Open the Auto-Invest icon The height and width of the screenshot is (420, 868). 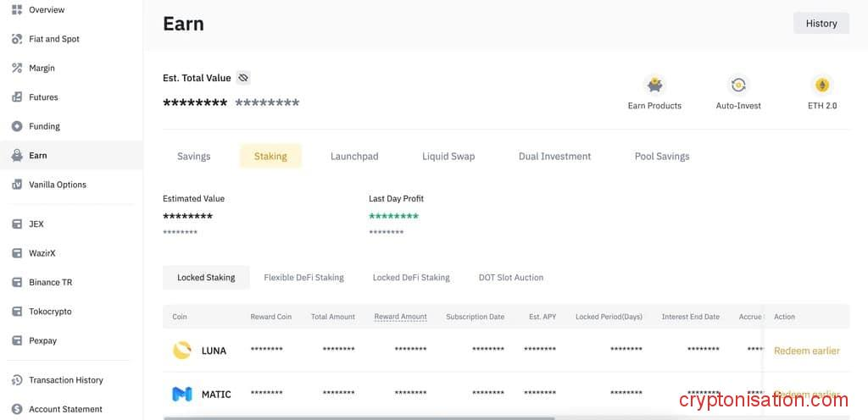[x=738, y=86]
